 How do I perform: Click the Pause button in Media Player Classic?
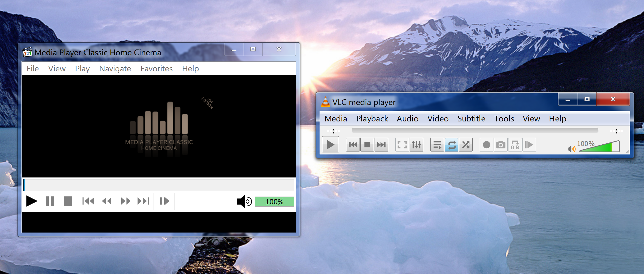(x=50, y=201)
